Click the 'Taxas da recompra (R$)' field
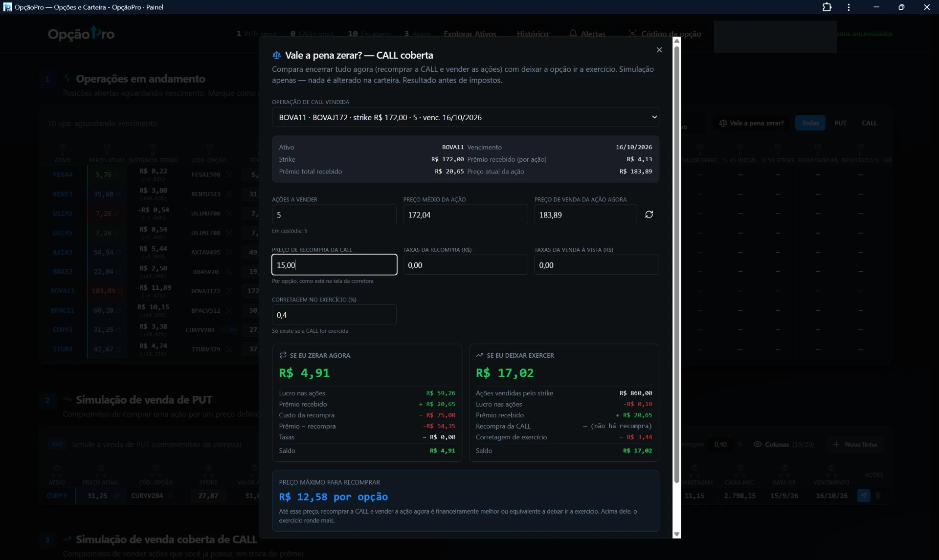The image size is (939, 560). pyautogui.click(x=465, y=265)
